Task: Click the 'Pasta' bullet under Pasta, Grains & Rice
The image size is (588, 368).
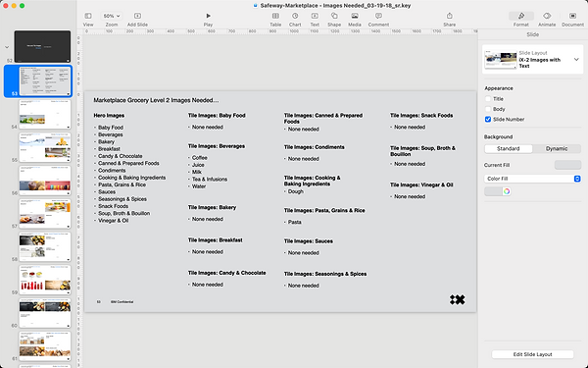Action: [x=294, y=223]
